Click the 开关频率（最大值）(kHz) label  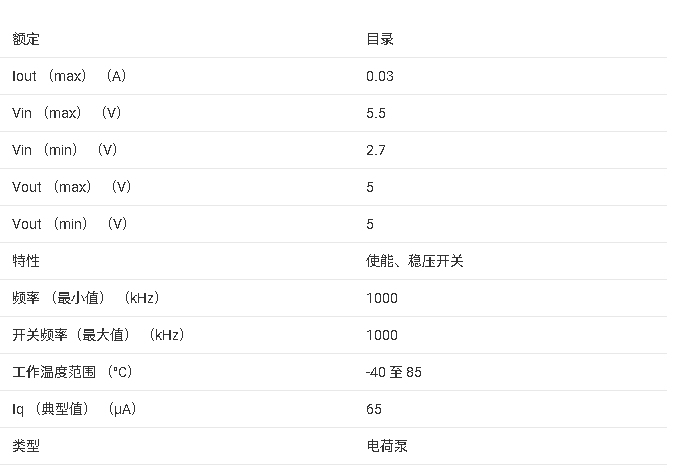tap(98, 335)
